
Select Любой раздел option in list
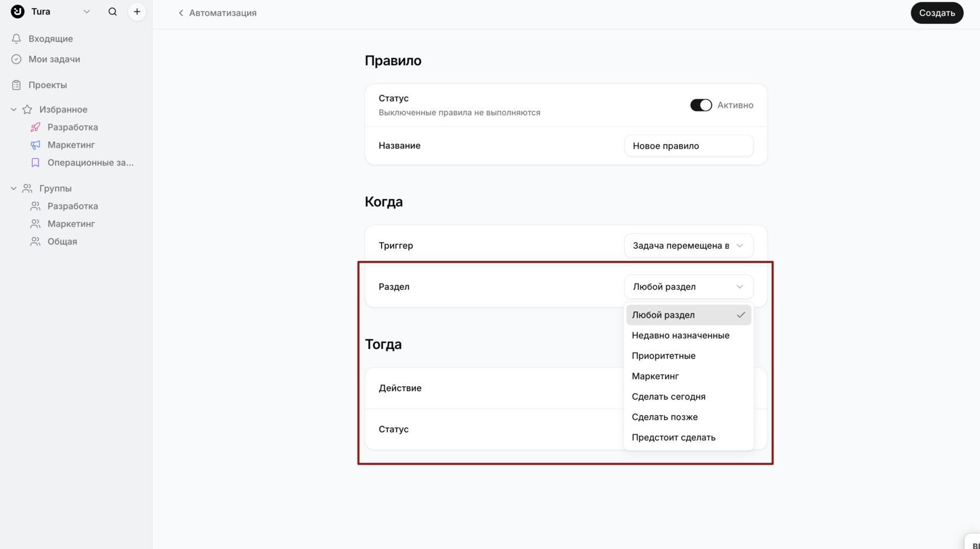point(688,315)
